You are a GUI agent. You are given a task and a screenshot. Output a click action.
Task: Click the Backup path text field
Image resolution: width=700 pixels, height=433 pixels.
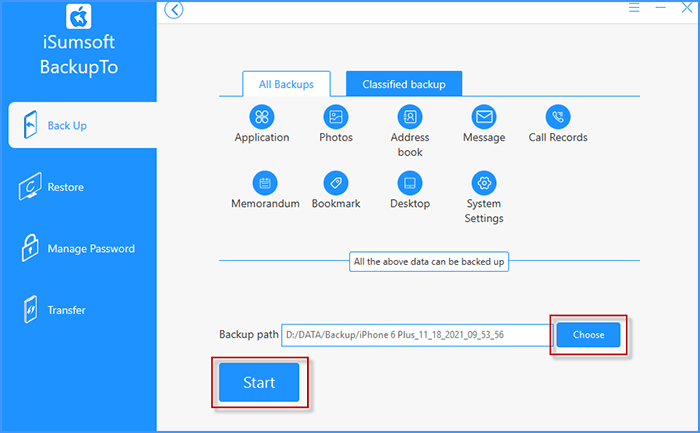417,335
